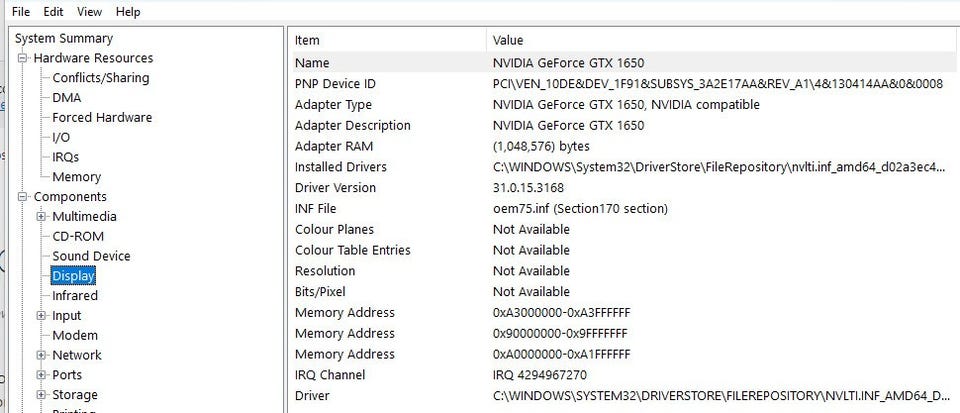This screenshot has height=413, width=960.
Task: Select the Infrared category
Action: (75, 296)
